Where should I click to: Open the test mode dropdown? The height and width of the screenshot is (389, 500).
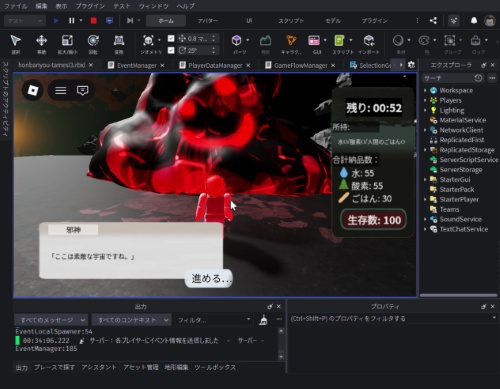[25, 21]
